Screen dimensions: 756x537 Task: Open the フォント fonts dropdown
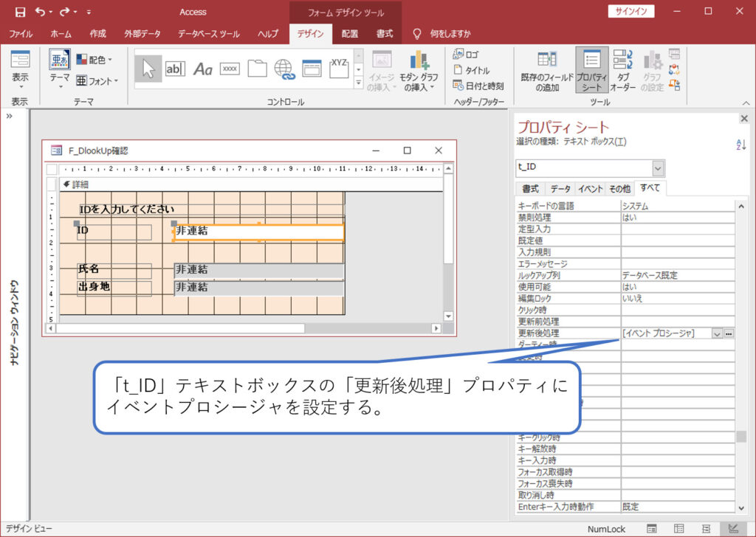click(x=97, y=81)
